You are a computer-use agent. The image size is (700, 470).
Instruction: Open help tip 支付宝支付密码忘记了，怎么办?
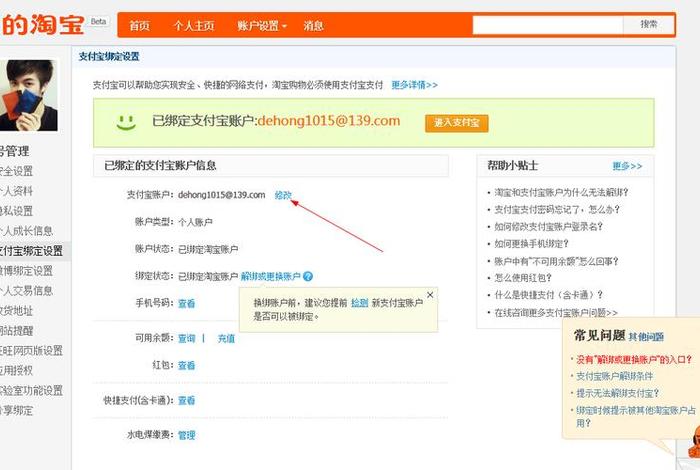click(557, 209)
